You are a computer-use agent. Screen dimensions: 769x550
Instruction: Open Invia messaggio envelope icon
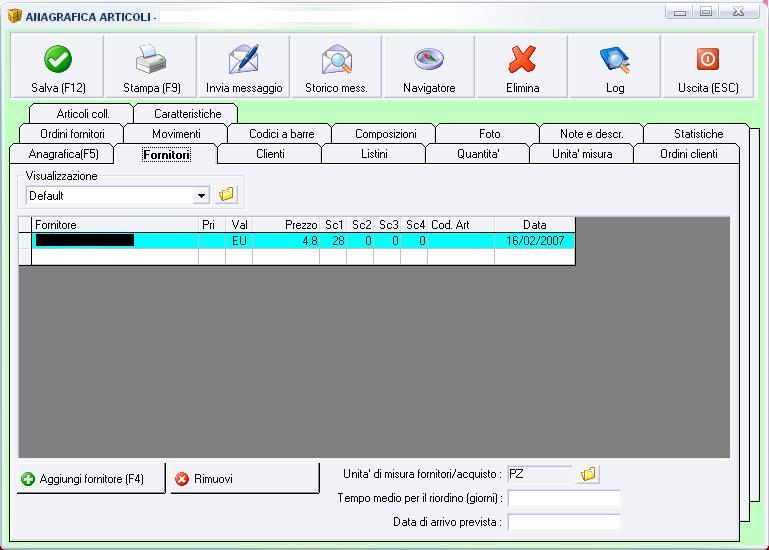click(x=244, y=59)
